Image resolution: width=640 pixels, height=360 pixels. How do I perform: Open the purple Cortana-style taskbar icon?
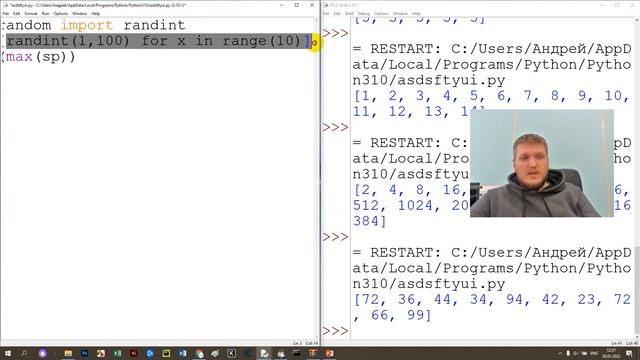42,353
